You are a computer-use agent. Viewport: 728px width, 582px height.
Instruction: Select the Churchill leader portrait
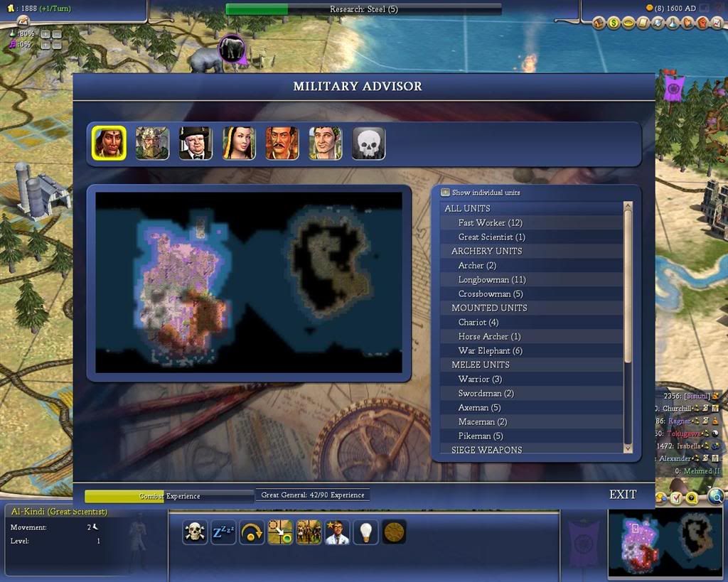pos(196,143)
